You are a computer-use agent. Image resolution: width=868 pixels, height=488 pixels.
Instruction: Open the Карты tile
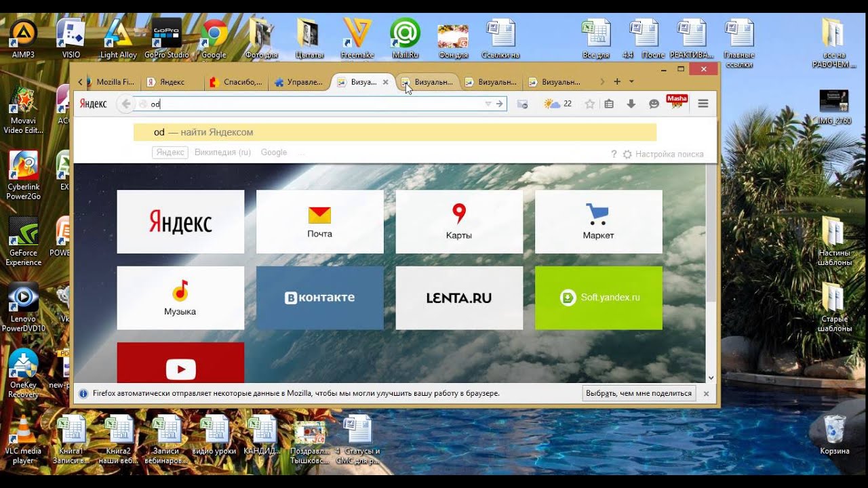(459, 222)
